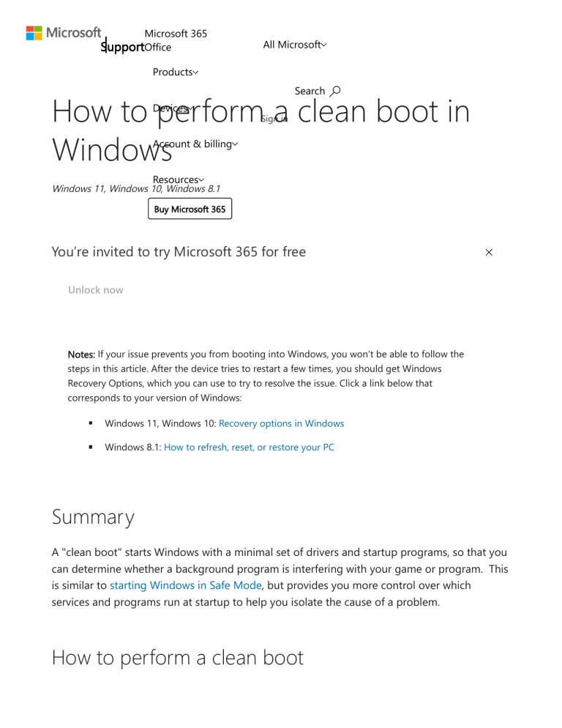Follow the starting Windows in Safe Mode link
The image size is (562, 728).
click(185, 585)
